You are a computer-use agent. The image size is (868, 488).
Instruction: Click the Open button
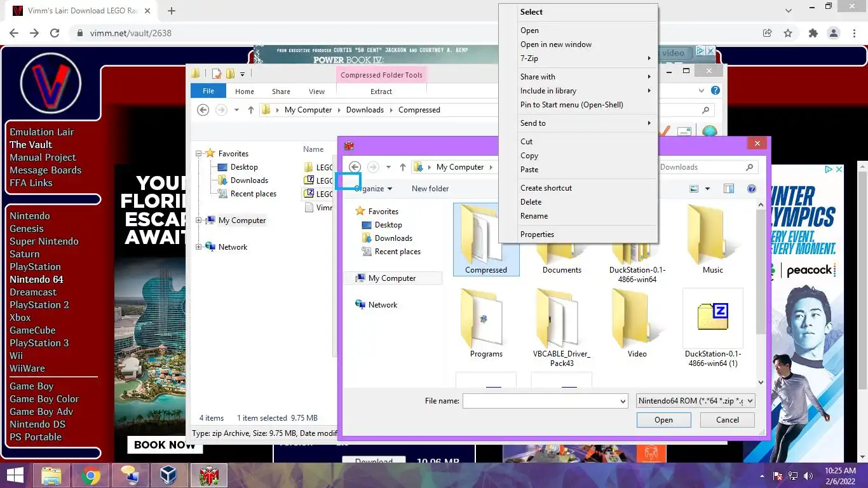click(x=663, y=420)
